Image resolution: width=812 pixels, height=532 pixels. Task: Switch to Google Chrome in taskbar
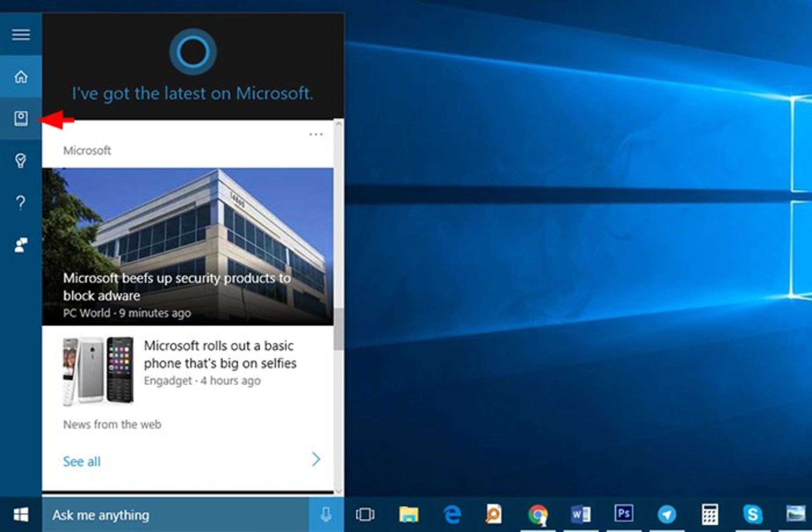[538, 514]
